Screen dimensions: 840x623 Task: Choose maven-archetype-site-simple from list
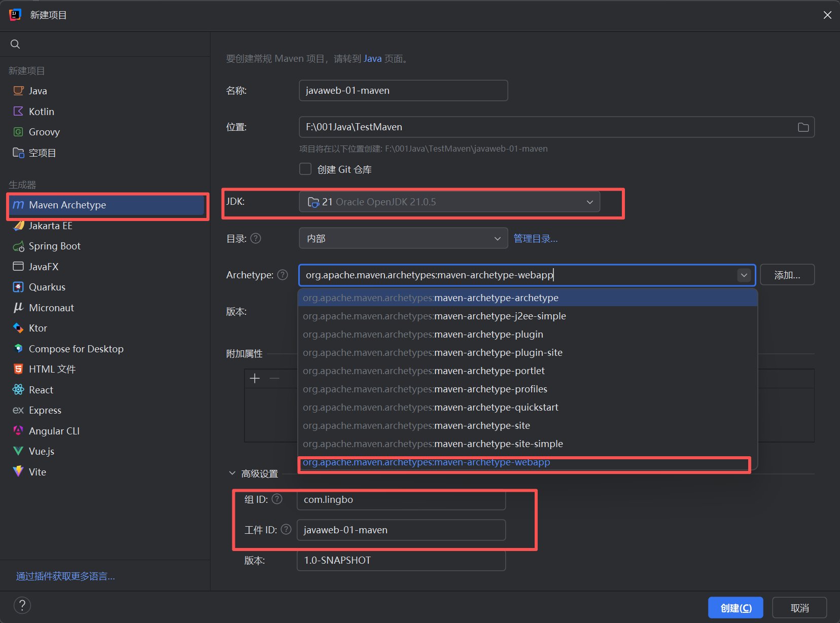528,444
